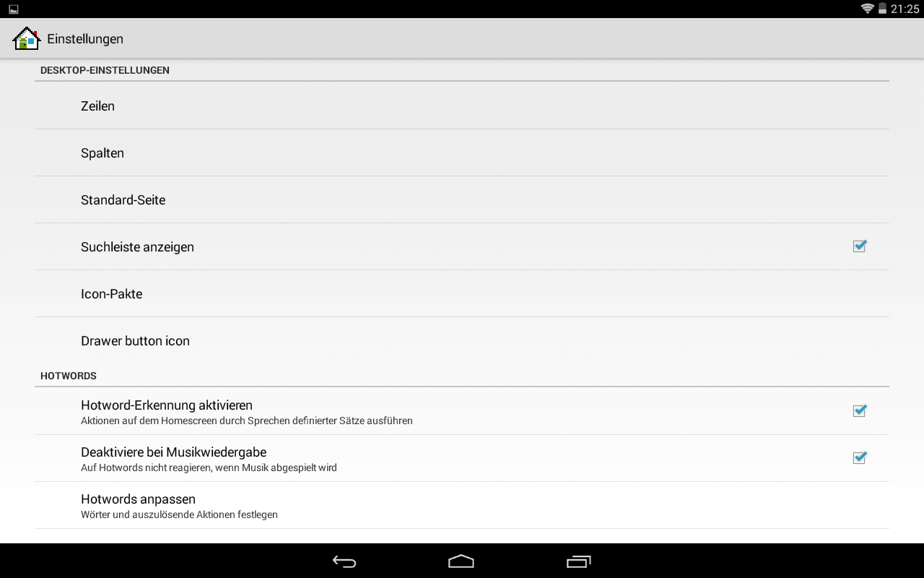This screenshot has height=578, width=924.
Task: Tap the Wi-Fi status bar icon
Action: point(867,9)
